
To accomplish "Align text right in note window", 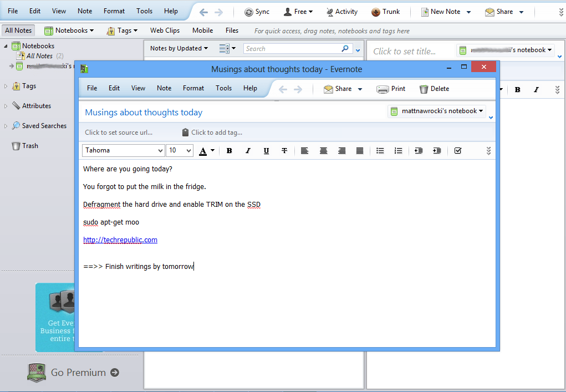I will click(342, 151).
